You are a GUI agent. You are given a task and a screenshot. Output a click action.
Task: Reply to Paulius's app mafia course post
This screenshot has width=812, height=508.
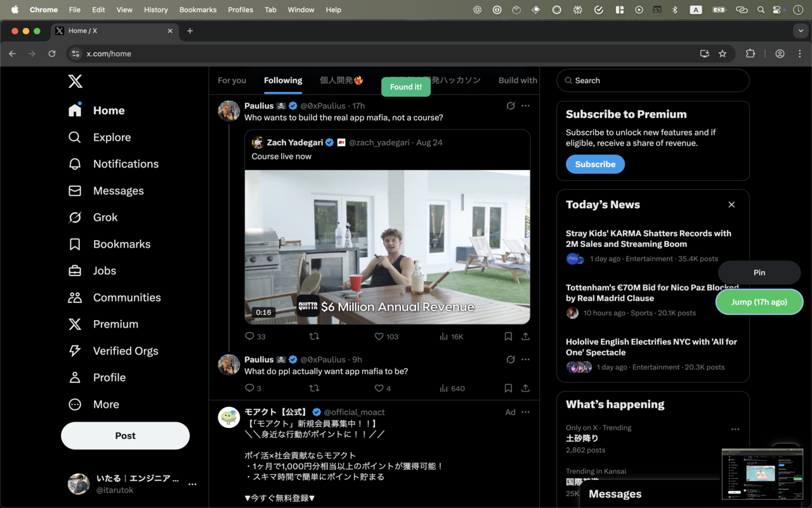tap(249, 337)
